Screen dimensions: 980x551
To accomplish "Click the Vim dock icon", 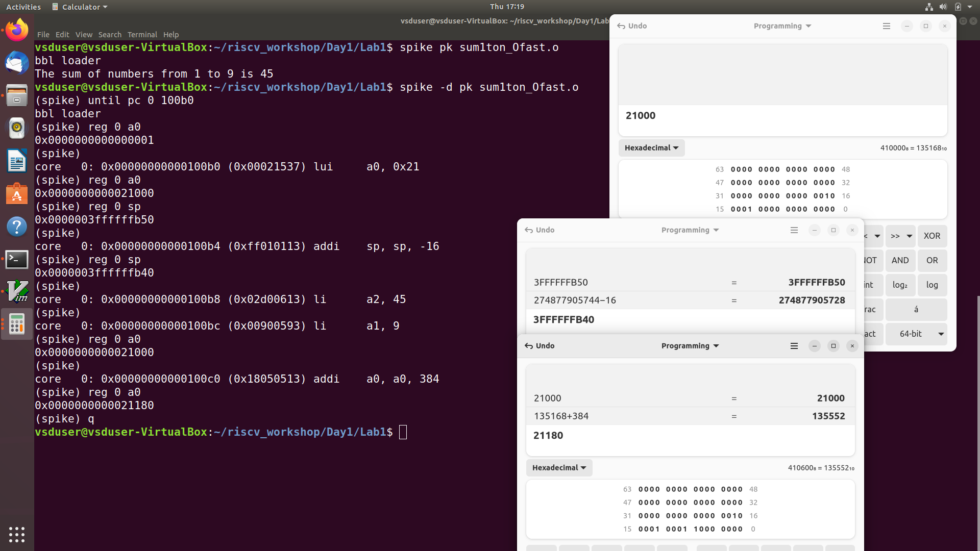I will pyautogui.click(x=17, y=291).
